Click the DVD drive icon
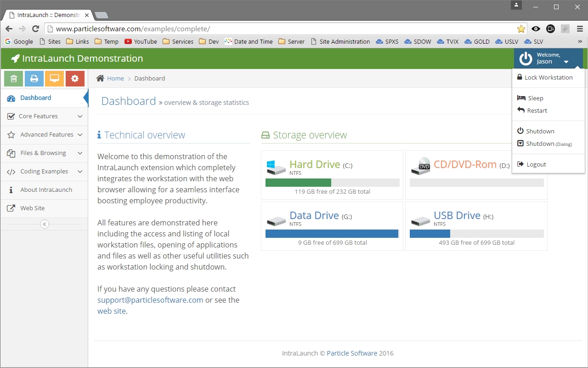This screenshot has height=368, width=588. (x=420, y=166)
